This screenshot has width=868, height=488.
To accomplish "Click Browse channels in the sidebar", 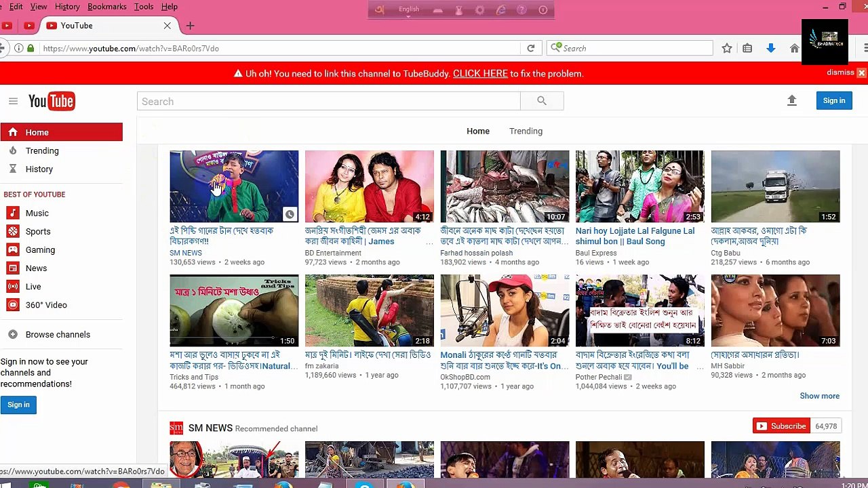I will click(58, 334).
